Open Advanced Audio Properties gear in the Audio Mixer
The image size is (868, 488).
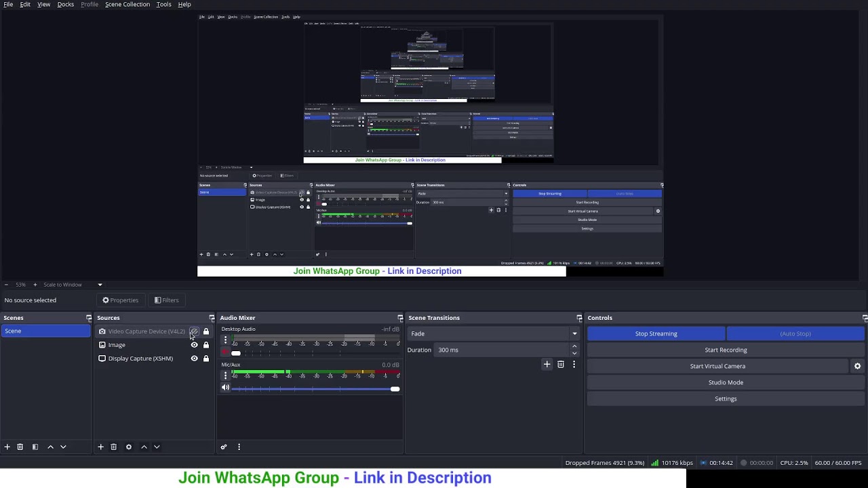coord(224,447)
